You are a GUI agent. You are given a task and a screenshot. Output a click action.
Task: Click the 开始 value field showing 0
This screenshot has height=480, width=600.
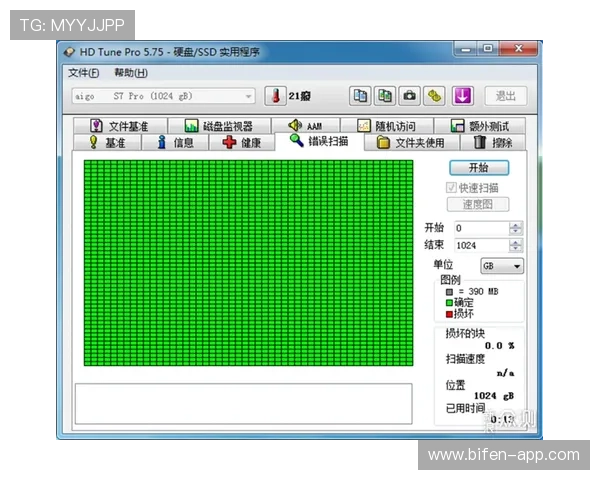(482, 228)
